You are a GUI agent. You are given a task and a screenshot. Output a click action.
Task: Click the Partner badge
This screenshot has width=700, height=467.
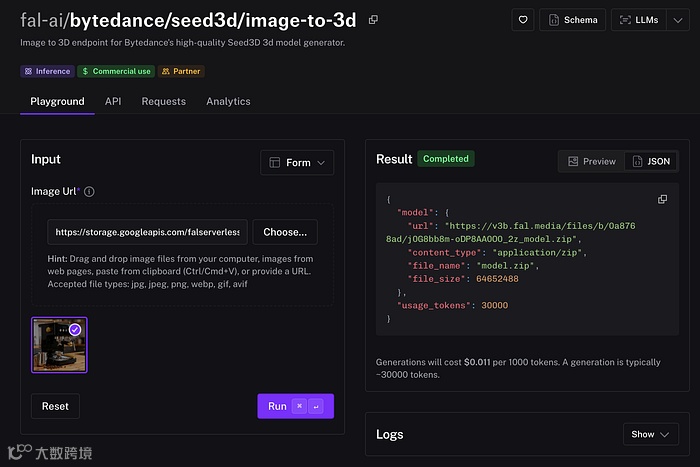(181, 71)
